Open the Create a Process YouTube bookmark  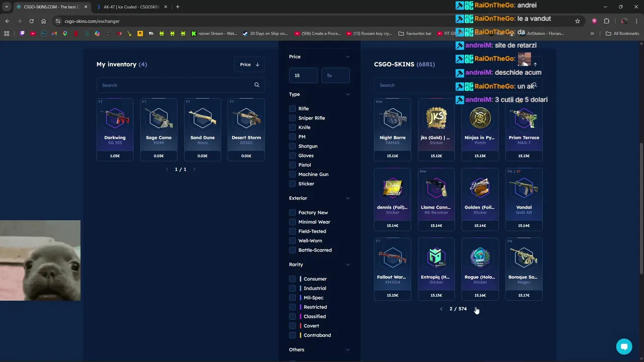coord(317,34)
